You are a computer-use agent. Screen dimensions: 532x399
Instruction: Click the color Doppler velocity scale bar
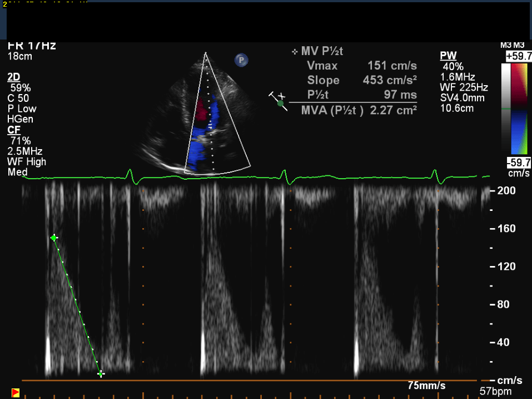point(519,109)
